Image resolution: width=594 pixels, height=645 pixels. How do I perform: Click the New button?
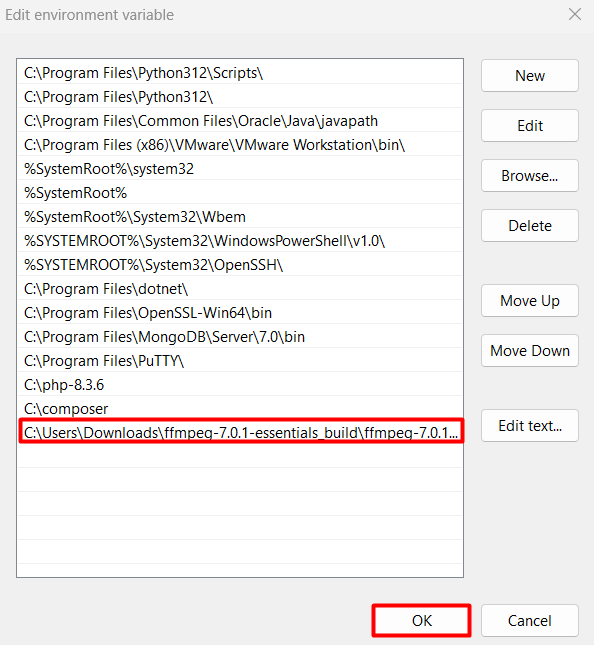530,76
